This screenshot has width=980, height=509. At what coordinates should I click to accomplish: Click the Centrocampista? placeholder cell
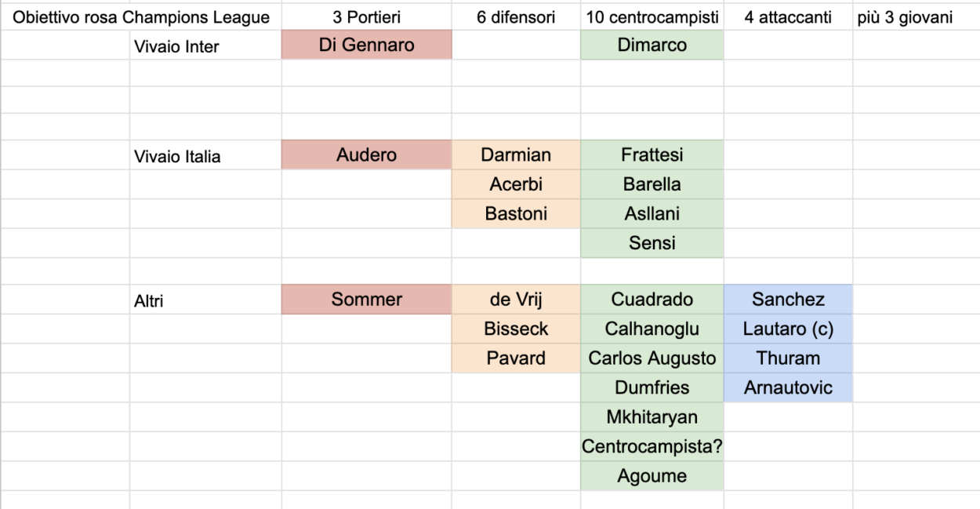point(652,446)
